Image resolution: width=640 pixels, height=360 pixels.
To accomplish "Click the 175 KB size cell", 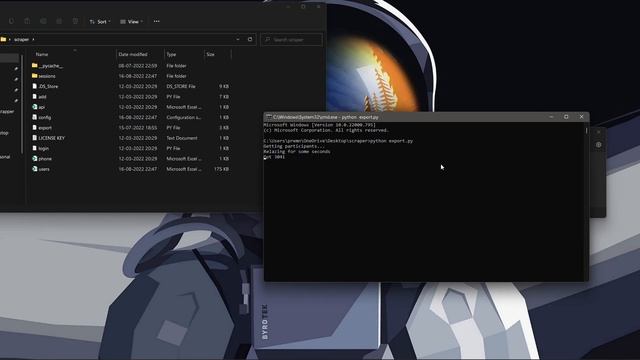I will 222,169.
